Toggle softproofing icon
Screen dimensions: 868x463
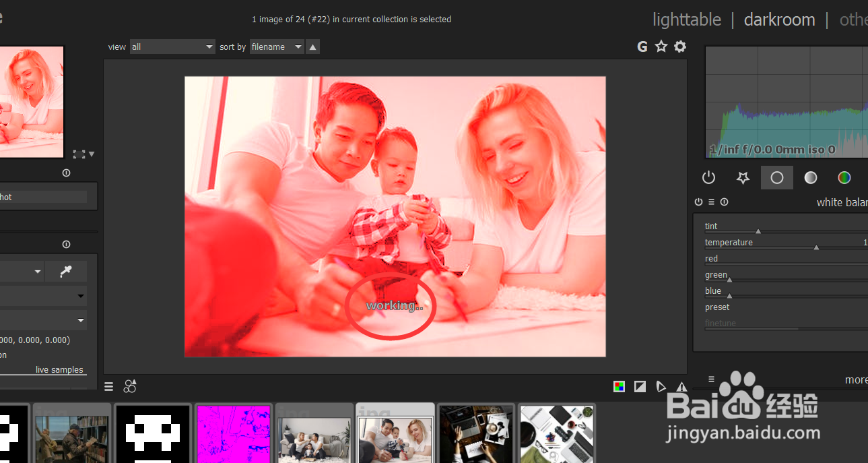[661, 386]
